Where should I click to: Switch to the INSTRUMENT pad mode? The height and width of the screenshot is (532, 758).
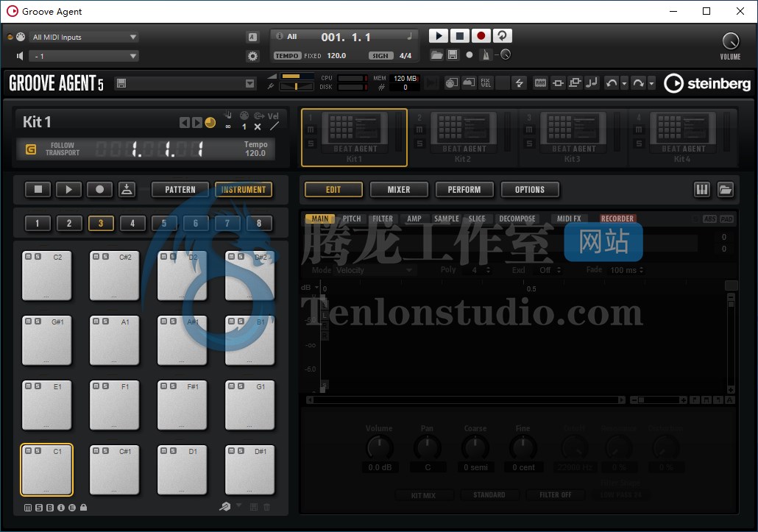[x=243, y=189]
